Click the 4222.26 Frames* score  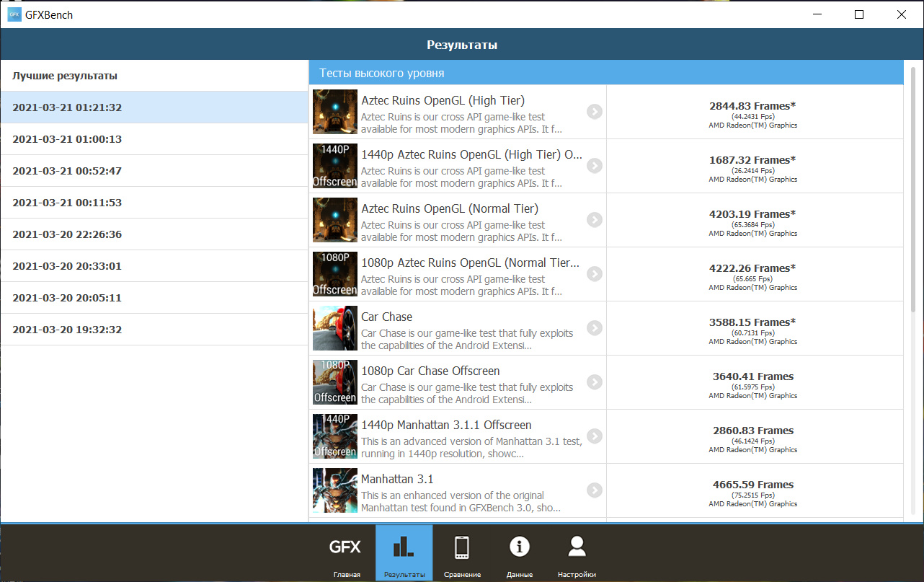(x=752, y=268)
